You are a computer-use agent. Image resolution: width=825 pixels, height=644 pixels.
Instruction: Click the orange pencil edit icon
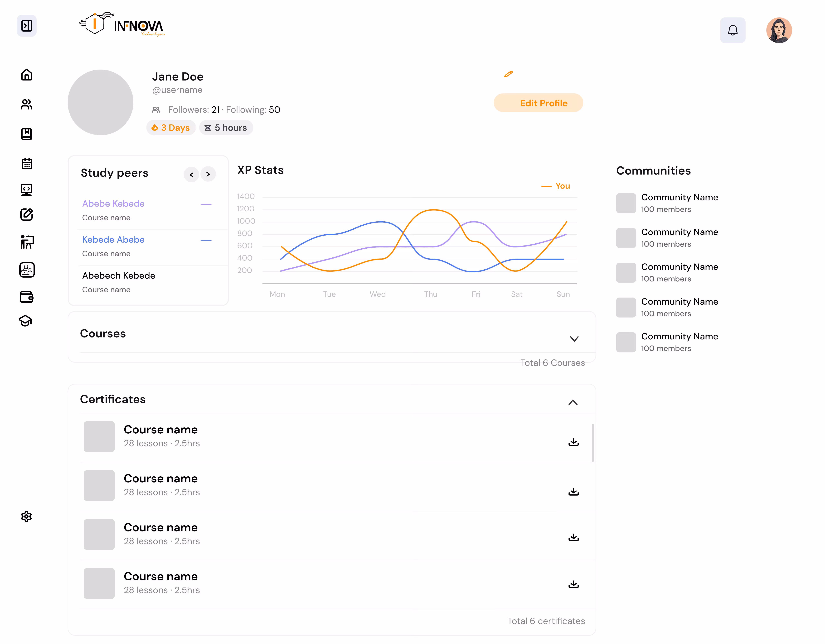coord(508,74)
